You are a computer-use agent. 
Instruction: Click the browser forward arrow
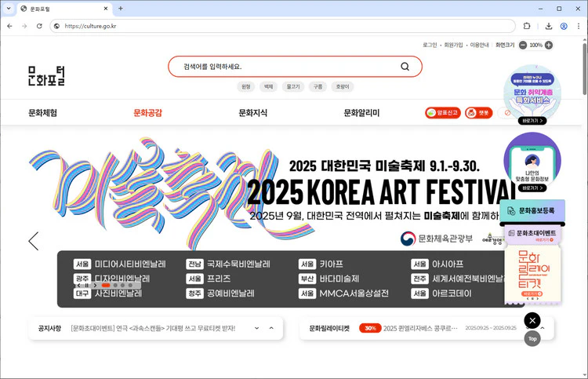pyautogui.click(x=24, y=26)
